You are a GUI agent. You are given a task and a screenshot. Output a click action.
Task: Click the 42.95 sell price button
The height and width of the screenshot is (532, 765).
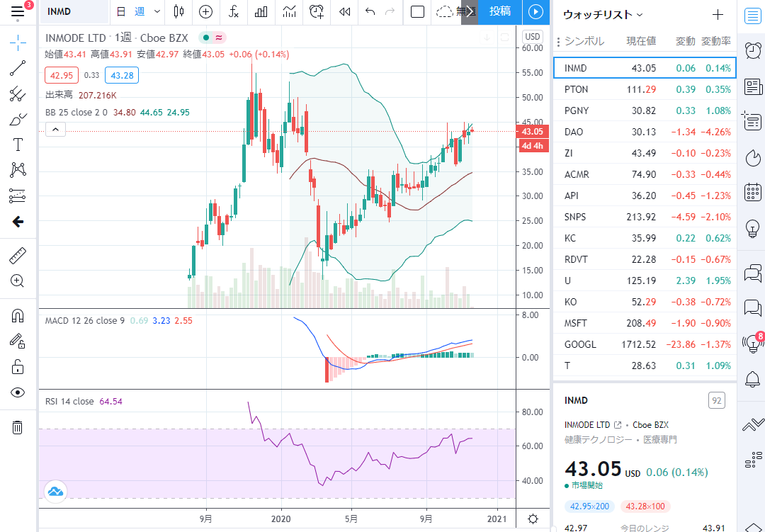tap(62, 75)
